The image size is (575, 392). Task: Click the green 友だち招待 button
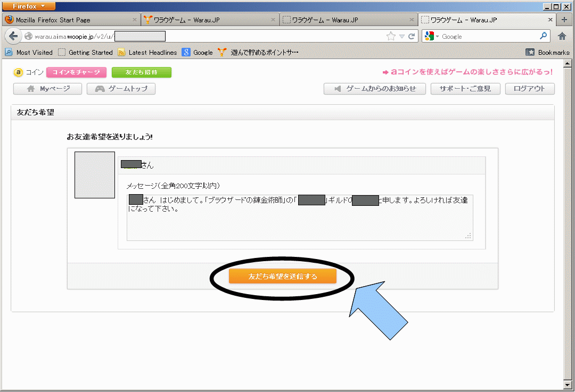[142, 72]
